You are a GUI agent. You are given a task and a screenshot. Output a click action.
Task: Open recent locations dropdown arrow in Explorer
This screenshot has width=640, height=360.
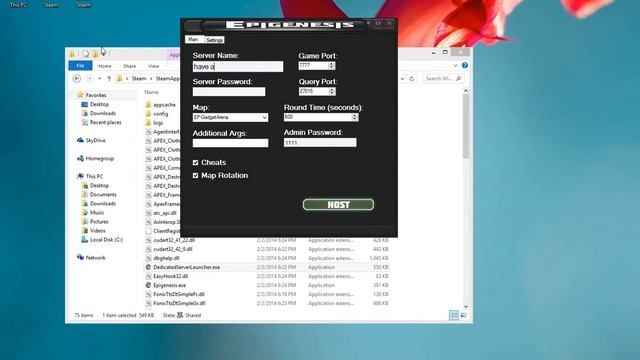[x=100, y=78]
